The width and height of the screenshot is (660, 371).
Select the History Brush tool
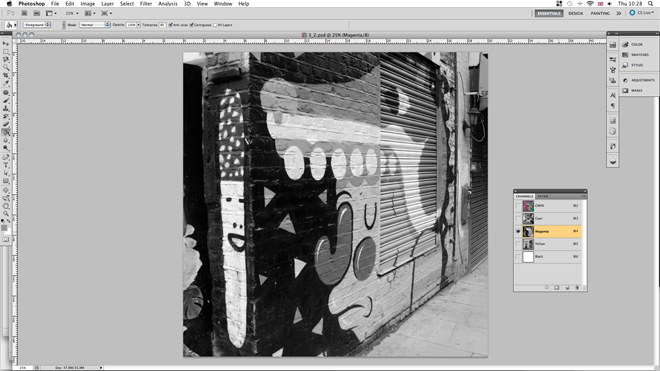tap(5, 116)
